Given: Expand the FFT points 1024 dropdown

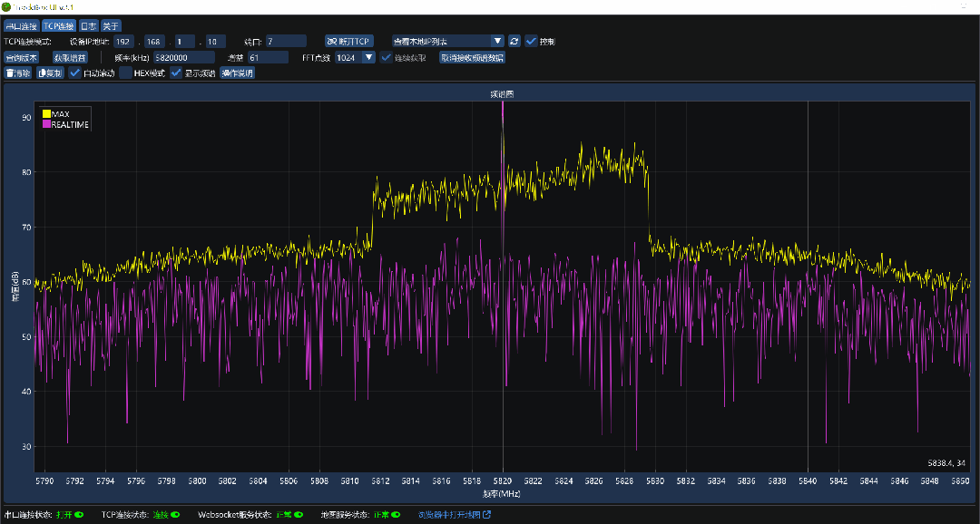Looking at the screenshot, I should point(367,57).
